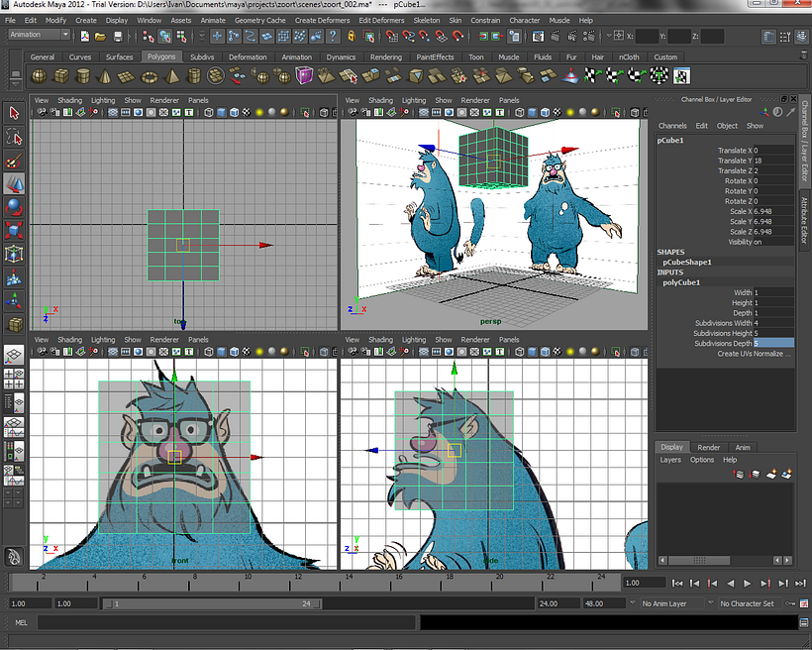The width and height of the screenshot is (812, 650).
Task: Click New Scene icon in status line
Action: click(85, 37)
